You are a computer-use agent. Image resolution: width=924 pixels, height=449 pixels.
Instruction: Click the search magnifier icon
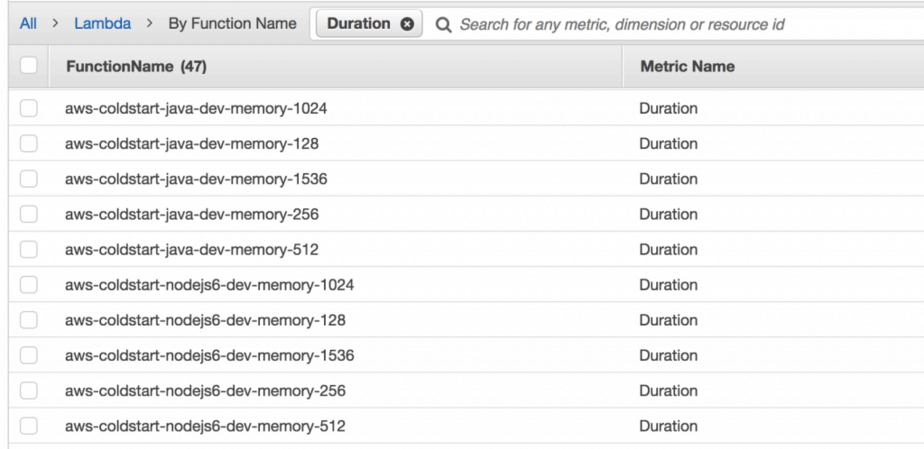point(444,24)
